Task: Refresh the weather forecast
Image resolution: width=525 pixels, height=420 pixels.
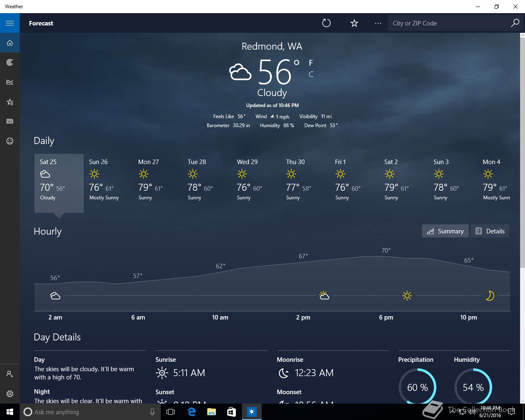Action: 326,23
